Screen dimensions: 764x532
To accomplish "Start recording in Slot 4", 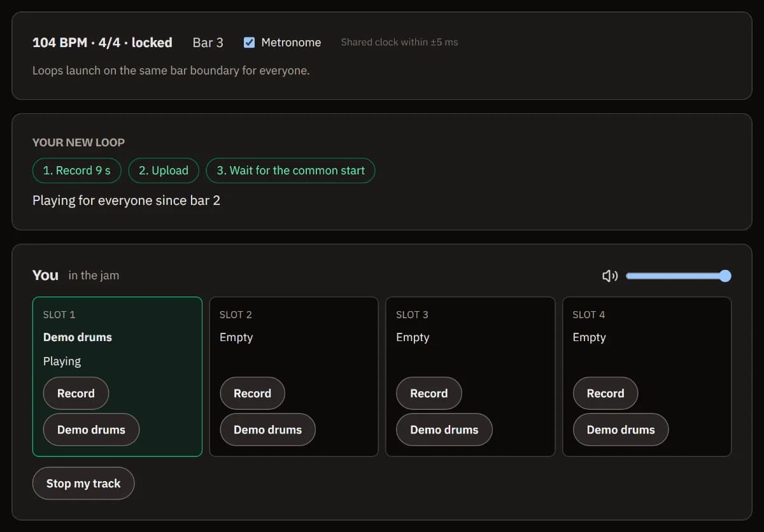I will point(605,393).
